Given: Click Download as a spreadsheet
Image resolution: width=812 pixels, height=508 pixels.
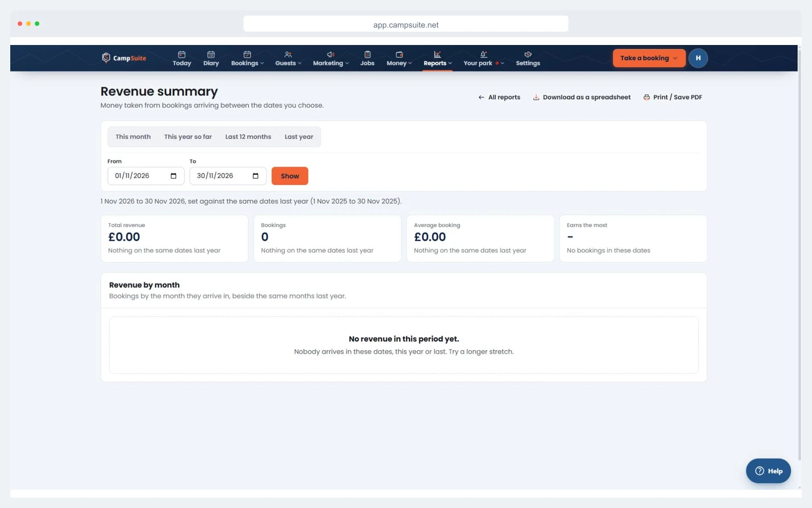Looking at the screenshot, I should point(582,97).
